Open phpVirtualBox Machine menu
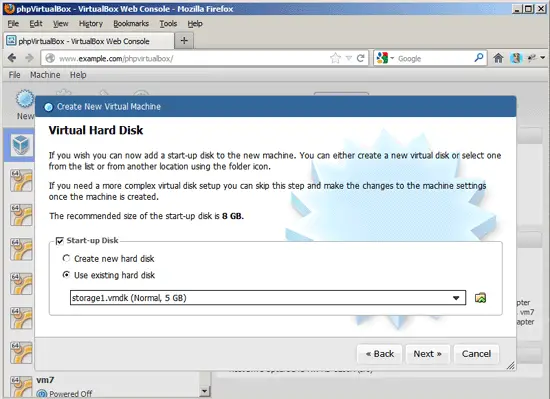 pos(45,75)
